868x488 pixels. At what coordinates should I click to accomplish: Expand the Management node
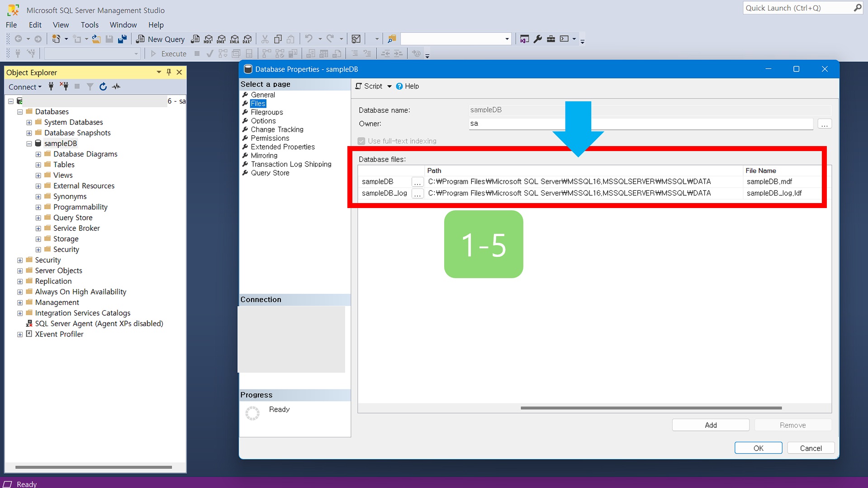click(x=20, y=303)
